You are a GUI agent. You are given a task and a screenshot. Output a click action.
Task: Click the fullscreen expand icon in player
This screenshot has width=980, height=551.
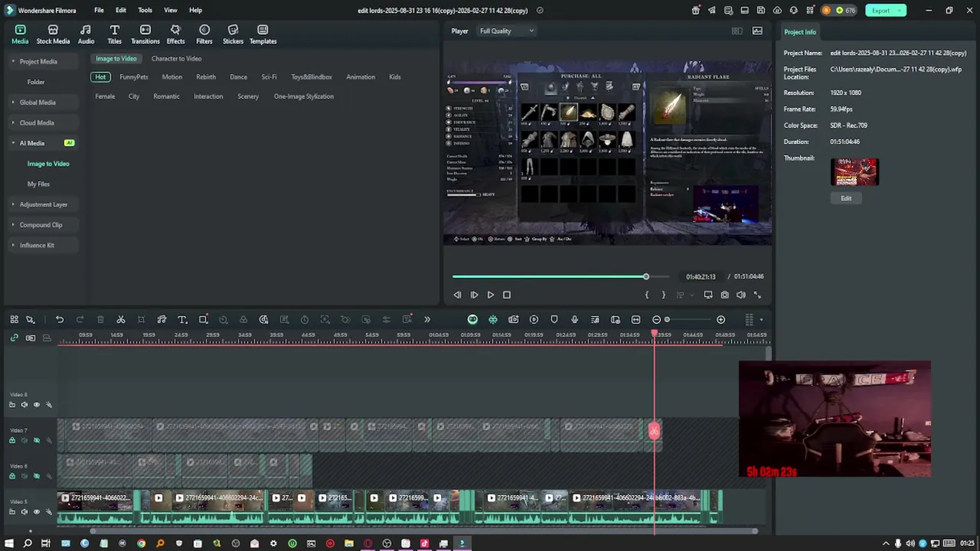point(757,295)
